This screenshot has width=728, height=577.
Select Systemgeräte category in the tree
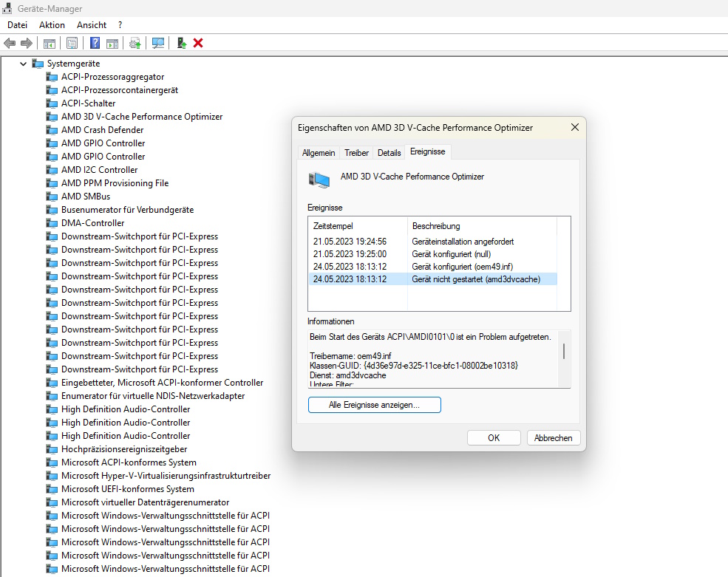point(73,64)
